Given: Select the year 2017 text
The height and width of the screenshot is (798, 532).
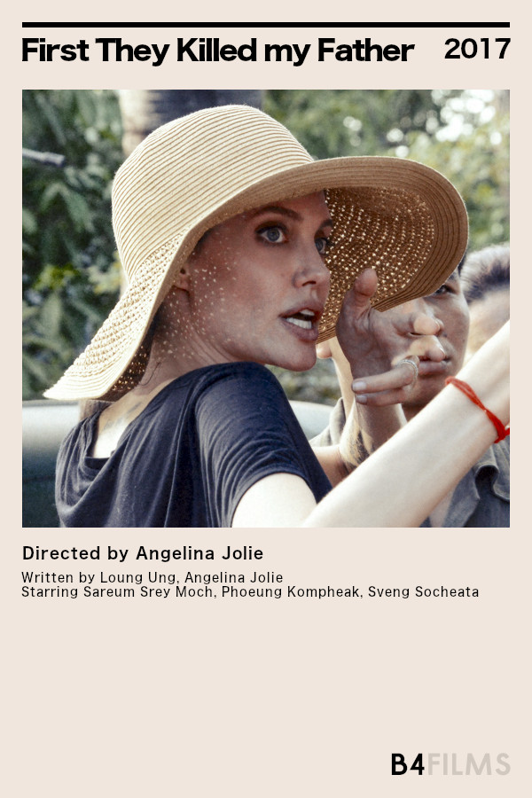Looking at the screenshot, I should [x=477, y=49].
